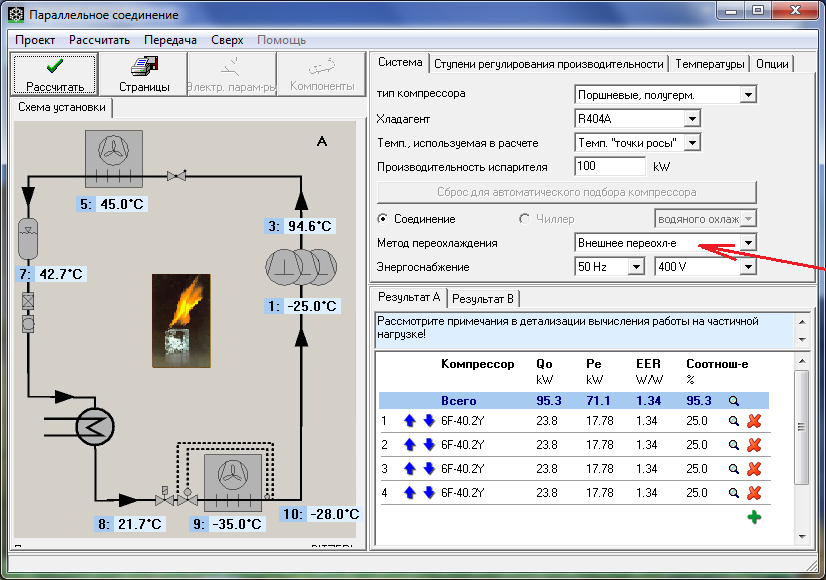Switch to the Система tab
The image size is (826, 580).
click(400, 63)
